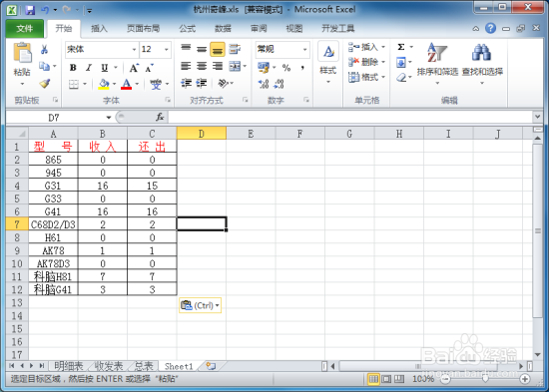
Task: Select the Format Painter brush
Action: click(x=45, y=84)
